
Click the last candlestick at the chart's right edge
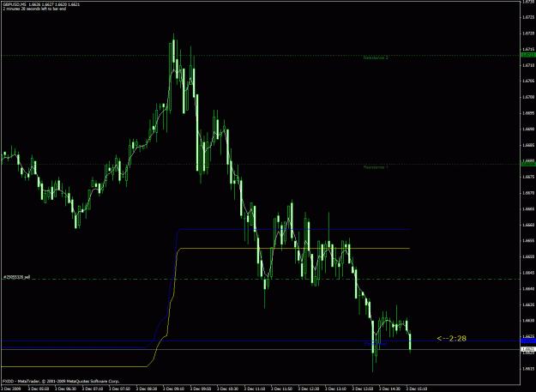(410, 341)
